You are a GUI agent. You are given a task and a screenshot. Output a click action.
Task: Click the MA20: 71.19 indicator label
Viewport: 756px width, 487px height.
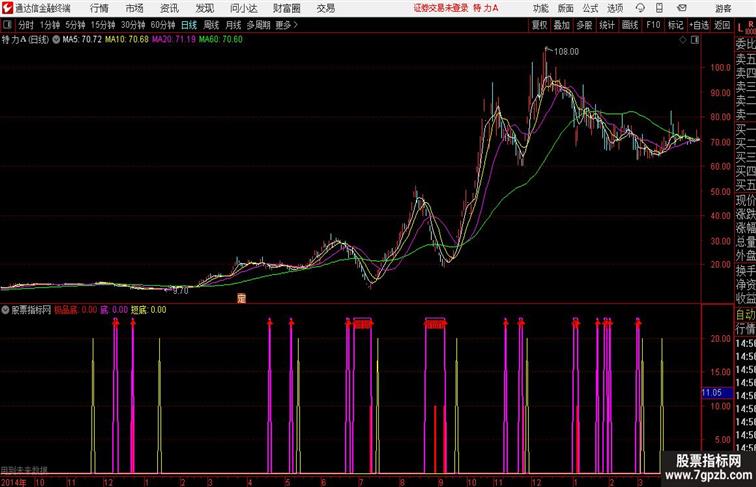tap(174, 40)
